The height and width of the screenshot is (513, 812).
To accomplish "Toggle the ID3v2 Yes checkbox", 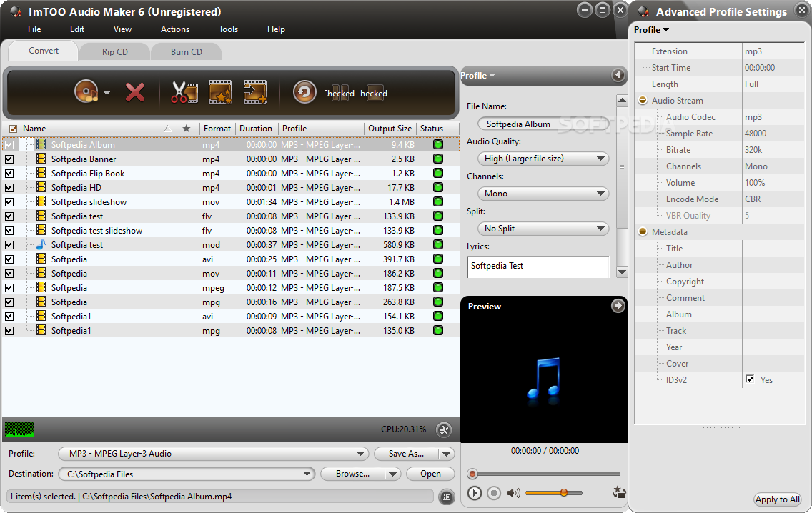I will [x=749, y=379].
